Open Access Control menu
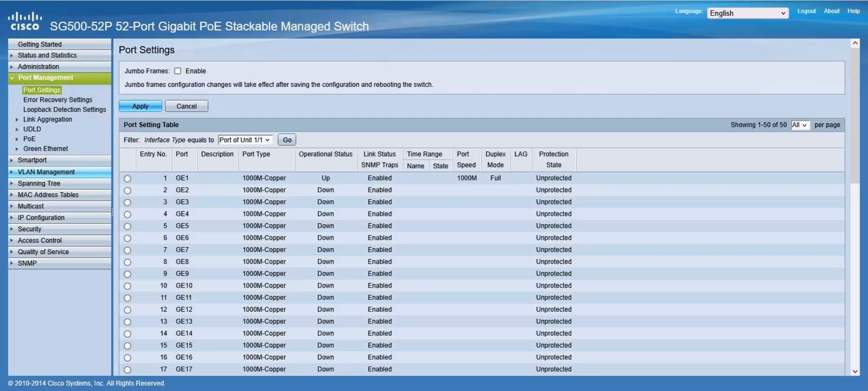 click(59, 240)
